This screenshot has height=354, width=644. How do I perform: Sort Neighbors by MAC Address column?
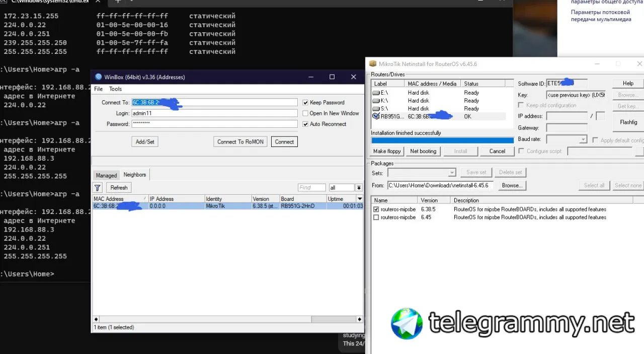[120, 199]
